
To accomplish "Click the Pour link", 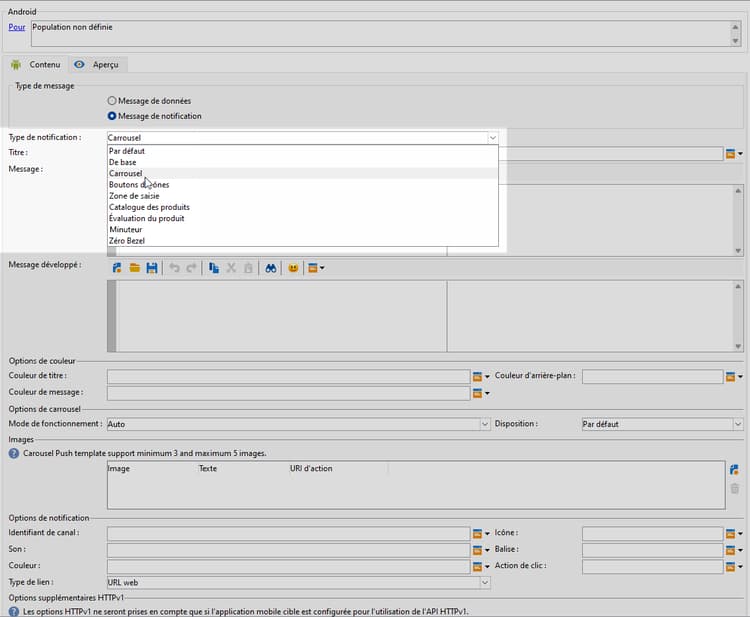I will pos(17,27).
